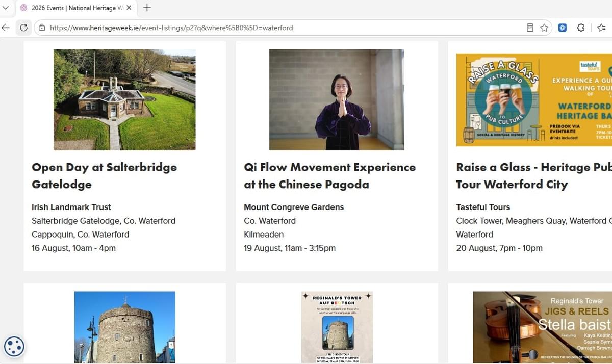The image size is (612, 364).
Task: Open the cookie settings badge
Action: [x=14, y=347]
